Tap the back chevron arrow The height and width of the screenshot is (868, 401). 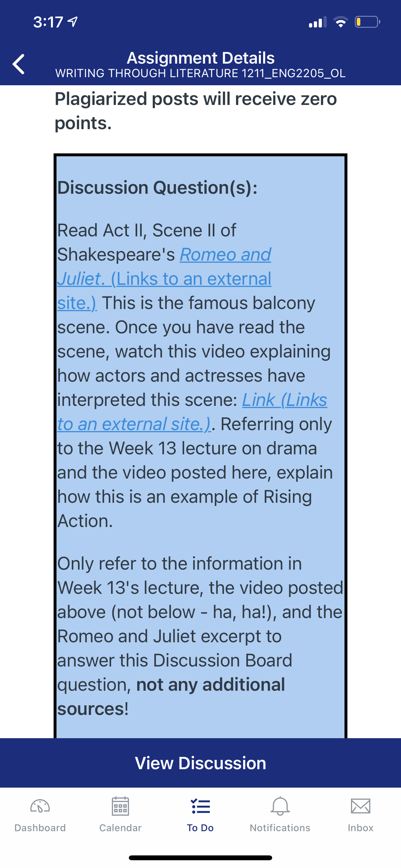[x=19, y=64]
